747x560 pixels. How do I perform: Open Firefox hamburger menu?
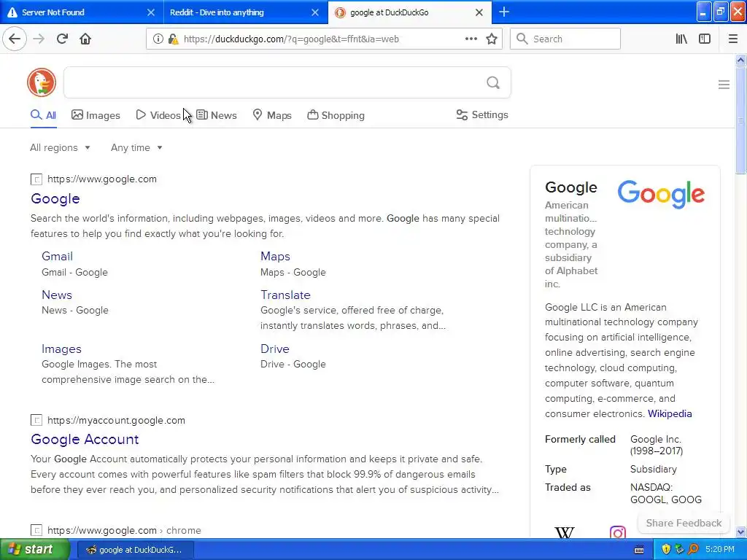(x=733, y=39)
